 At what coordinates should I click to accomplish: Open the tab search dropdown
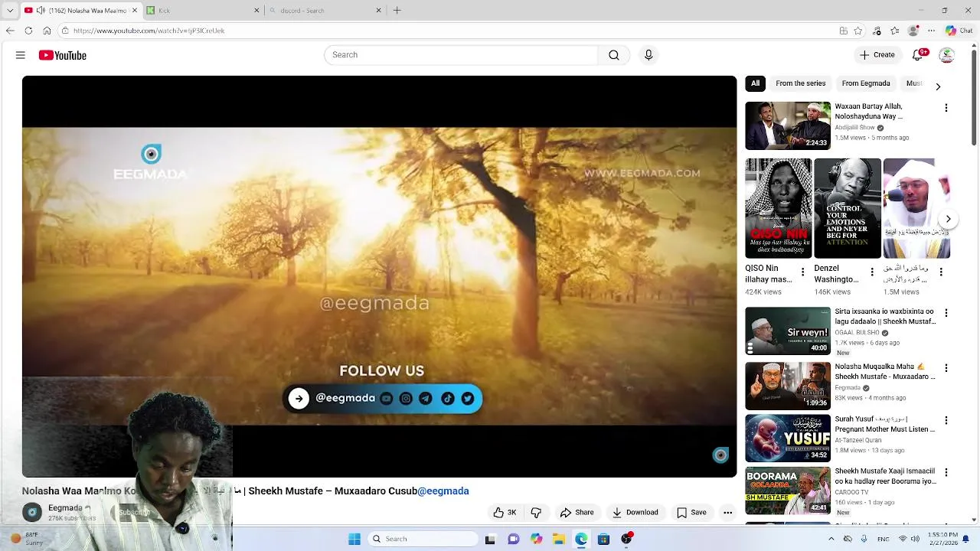click(x=10, y=11)
